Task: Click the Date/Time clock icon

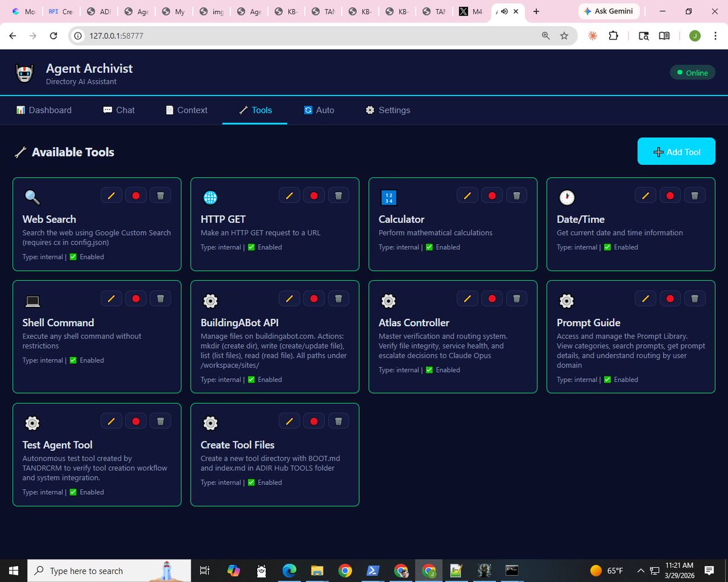Action: (567, 198)
